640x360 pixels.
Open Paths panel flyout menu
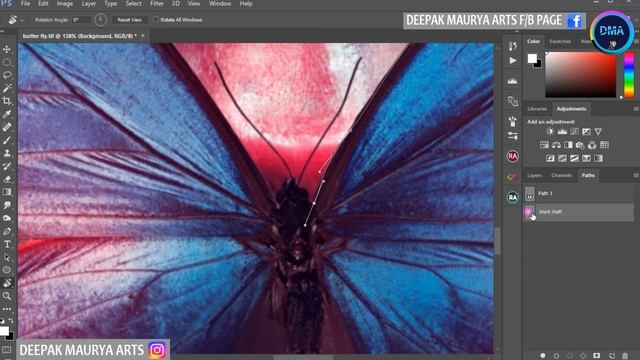point(636,176)
